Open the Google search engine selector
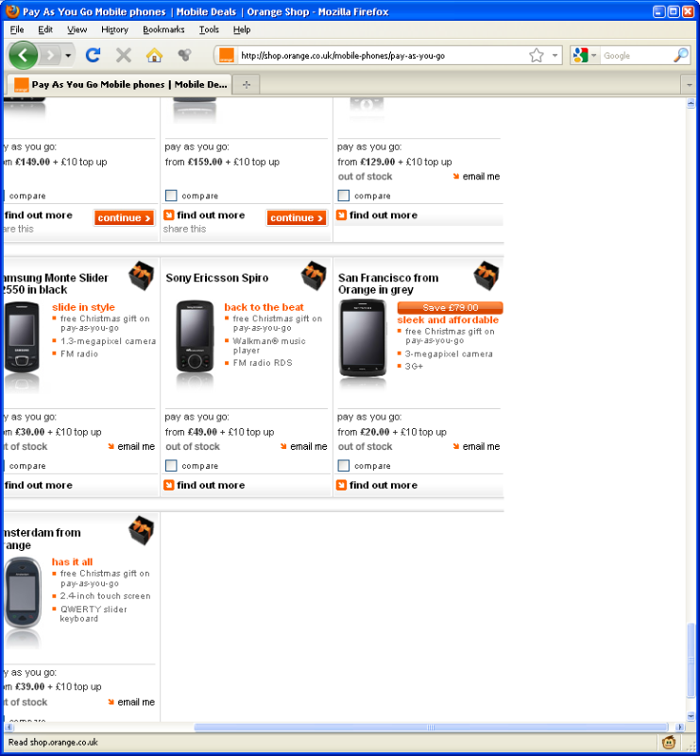Image resolution: width=700 pixels, height=756 pixels. [x=585, y=56]
